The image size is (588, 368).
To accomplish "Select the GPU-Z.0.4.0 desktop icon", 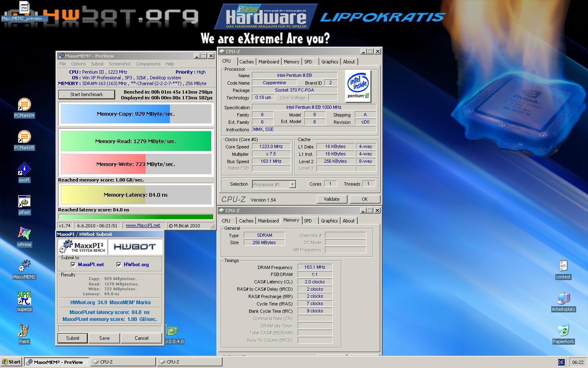I will [174, 334].
